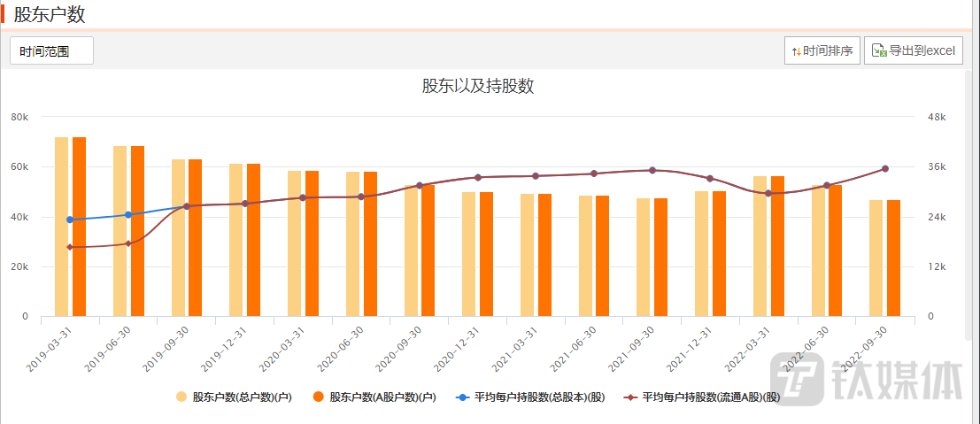Select the 2020-12-31 light orange bar
The height and width of the screenshot is (424, 980).
468,254
